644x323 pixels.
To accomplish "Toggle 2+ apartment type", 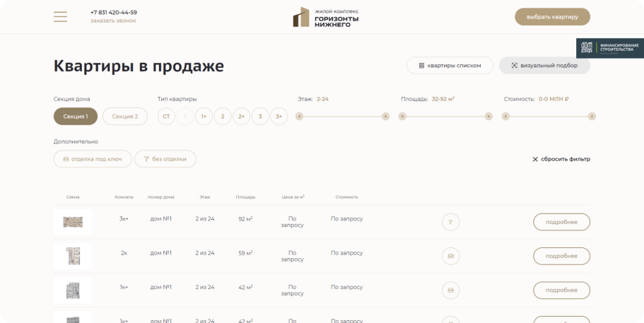I will (242, 116).
